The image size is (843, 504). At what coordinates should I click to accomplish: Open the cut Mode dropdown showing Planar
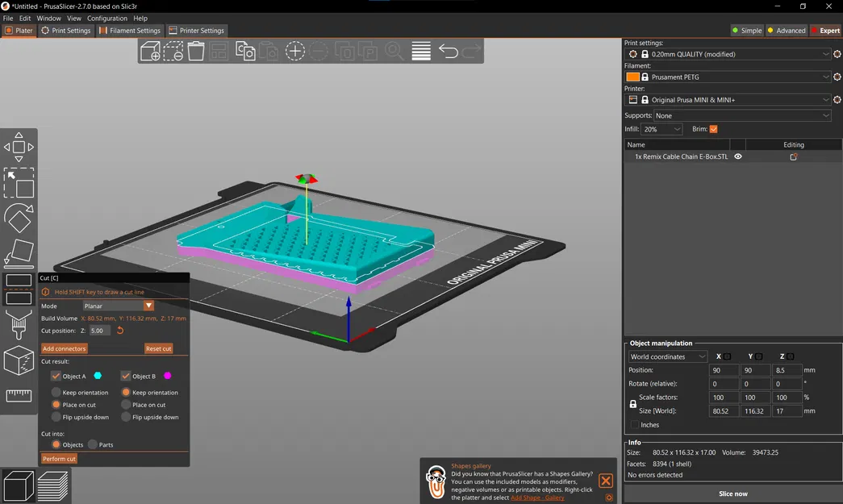coord(117,306)
